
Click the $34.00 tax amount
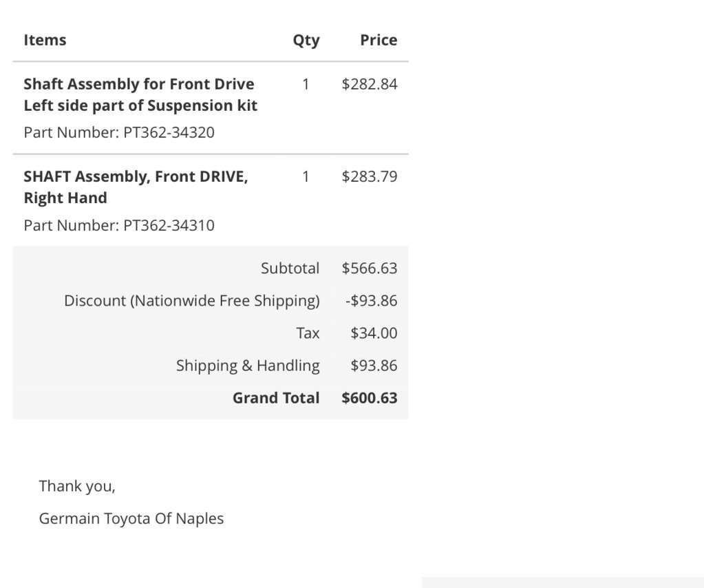(374, 333)
